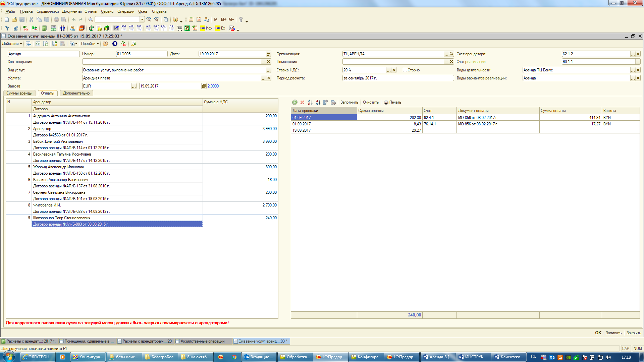Sort payments table ascending
This screenshot has width=644, height=362.
click(x=310, y=102)
